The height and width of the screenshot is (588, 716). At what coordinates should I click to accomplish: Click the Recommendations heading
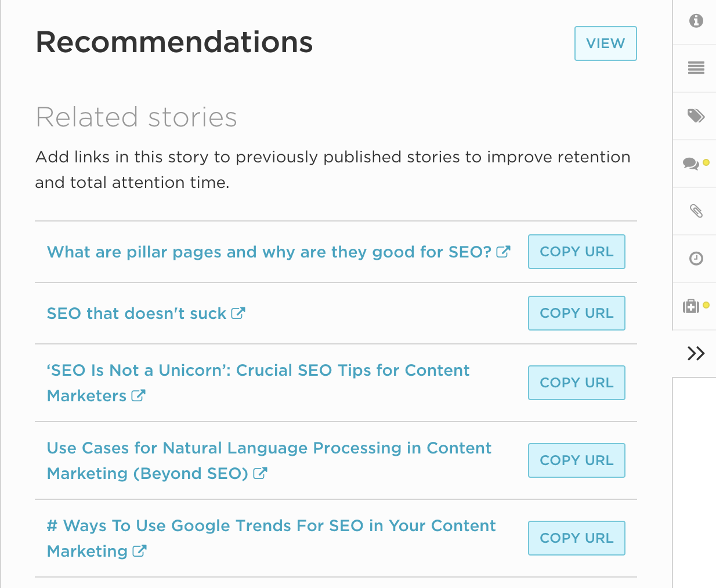(175, 42)
